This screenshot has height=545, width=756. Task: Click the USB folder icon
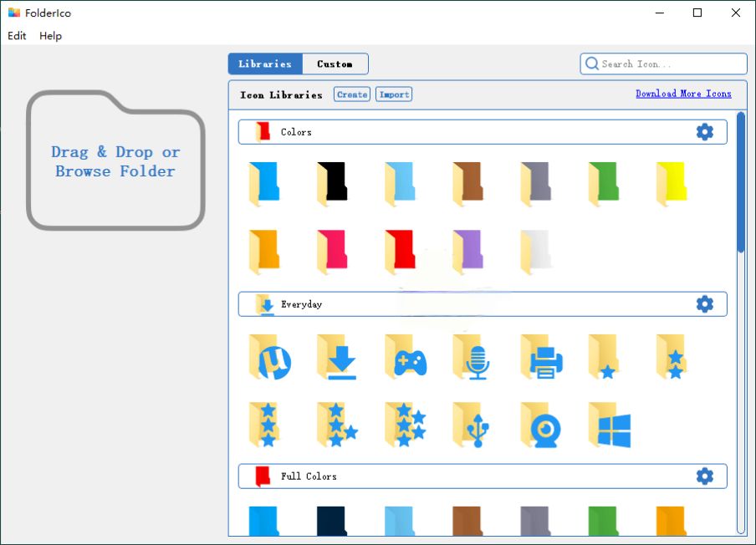click(473, 425)
